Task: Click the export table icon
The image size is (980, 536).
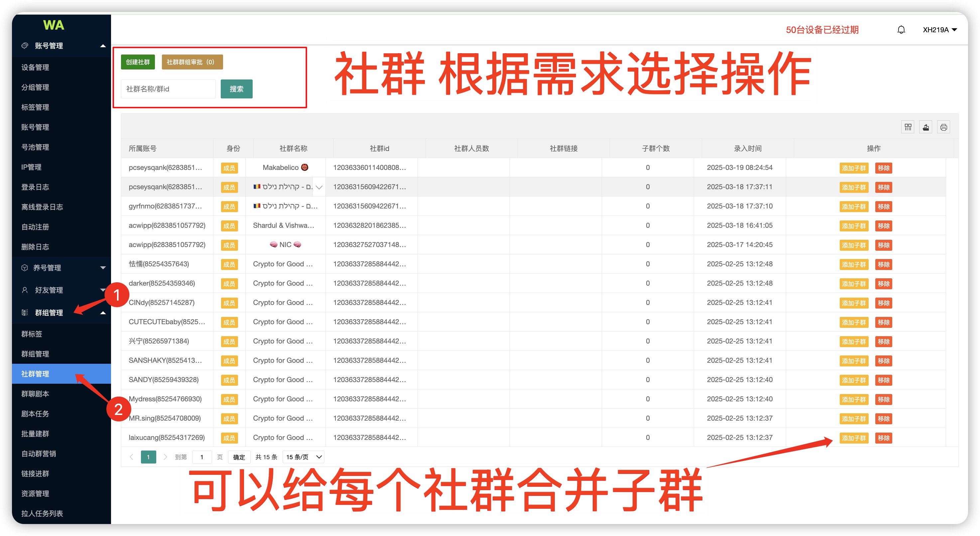Action: pyautogui.click(x=925, y=127)
